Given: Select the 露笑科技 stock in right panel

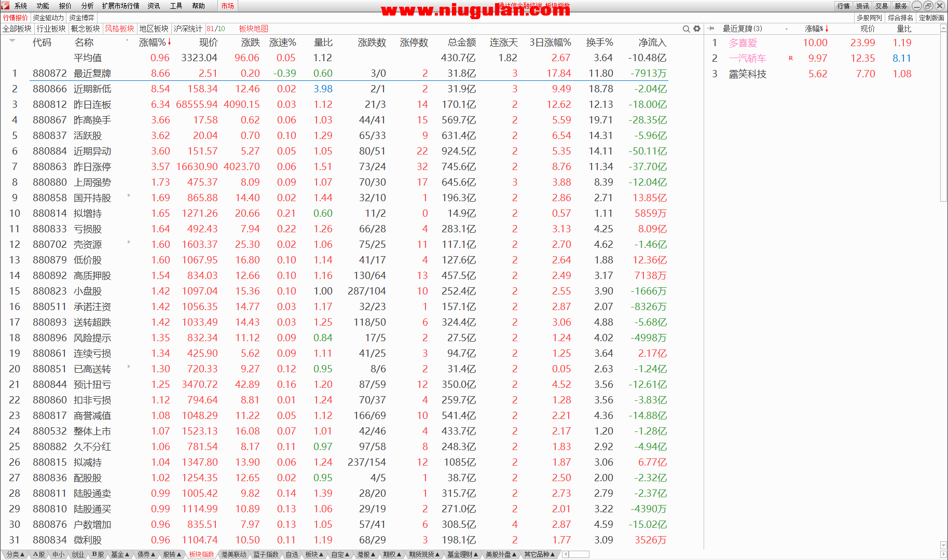Looking at the screenshot, I should [x=747, y=74].
